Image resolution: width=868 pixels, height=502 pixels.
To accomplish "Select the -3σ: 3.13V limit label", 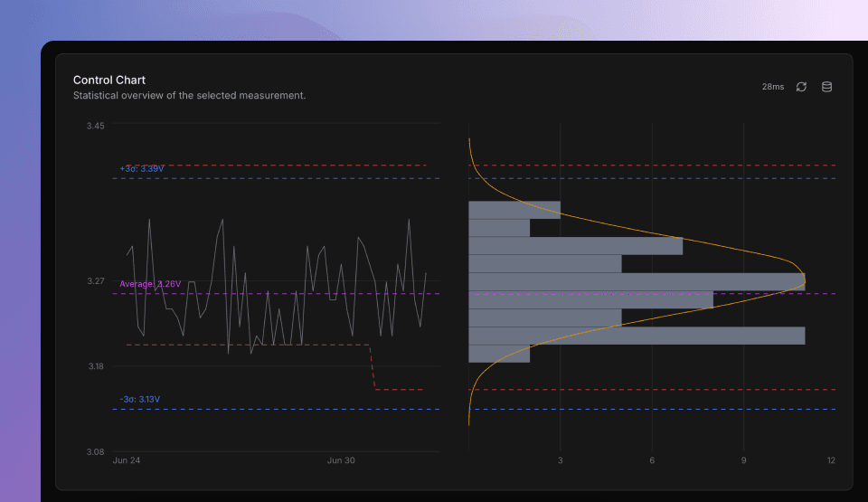I will point(139,400).
